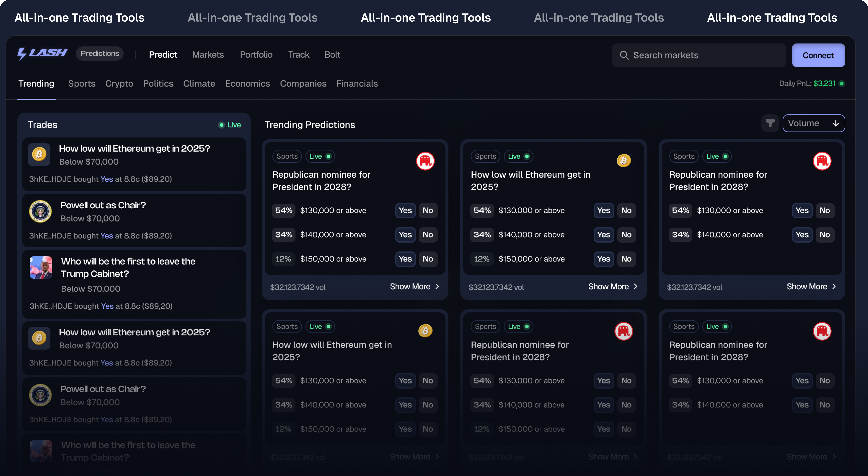Image resolution: width=868 pixels, height=476 pixels.
Task: Open the Predictions pill next to logo
Action: [99, 53]
